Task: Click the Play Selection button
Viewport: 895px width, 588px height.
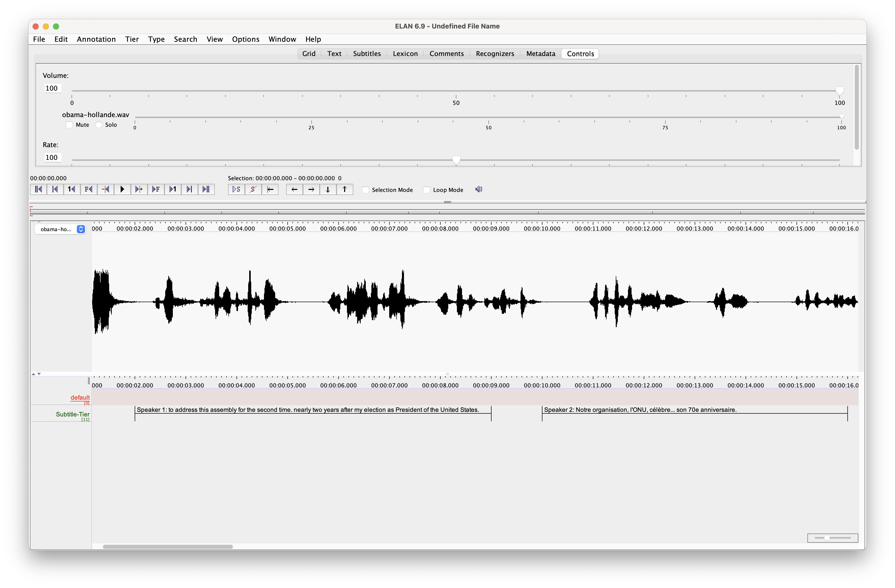Action: pos(236,189)
